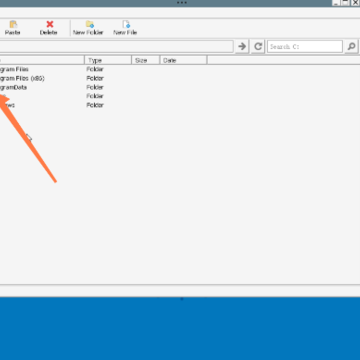Image resolution: width=360 pixels, height=360 pixels.
Task: Click the Folder type cell for Program Files (x86)
Action: tap(95, 78)
